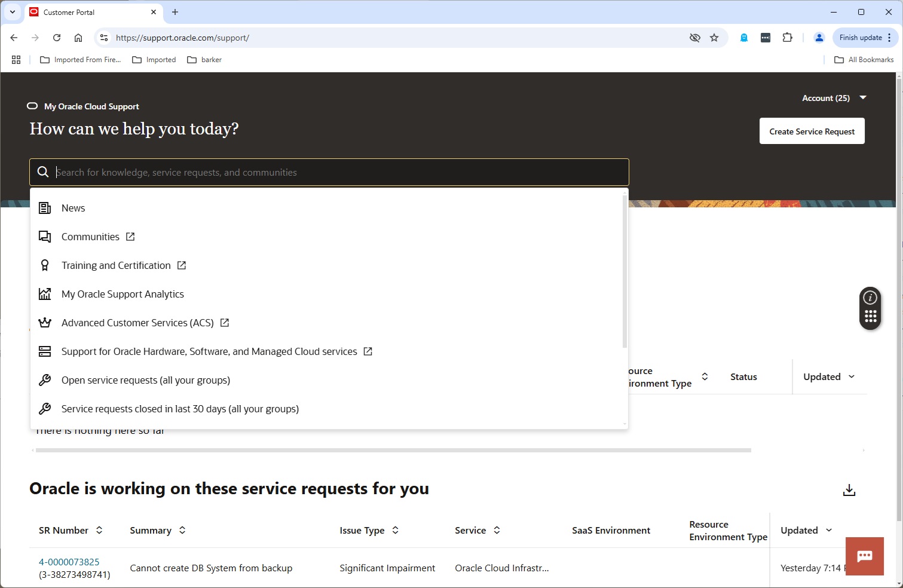Open service request 4-0000073825 link

click(x=69, y=562)
